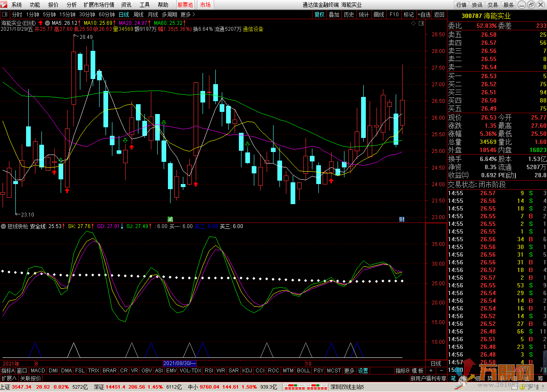Switch to the 周线 weekly chart tab
The image size is (547, 392).
coord(138,15)
